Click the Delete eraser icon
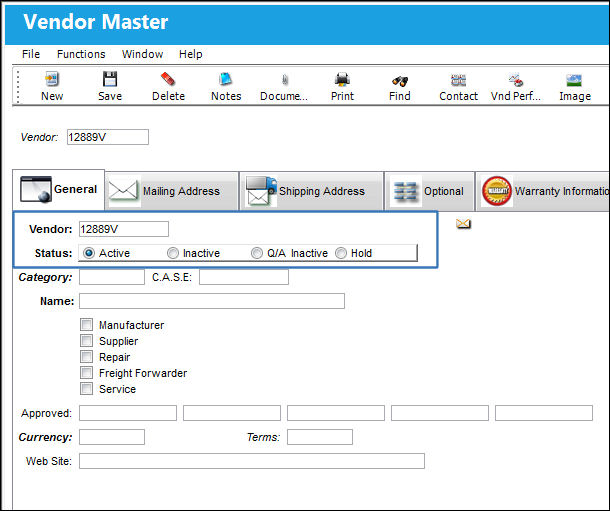Screen dimensions: 610x511 168,79
